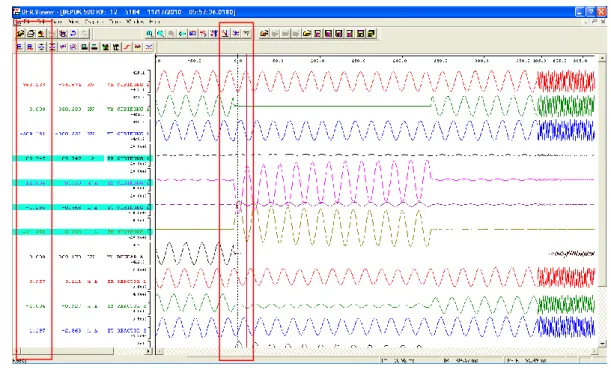611x376 pixels.
Task: Select the first cyan highlighted channel row
Action: [x=83, y=158]
